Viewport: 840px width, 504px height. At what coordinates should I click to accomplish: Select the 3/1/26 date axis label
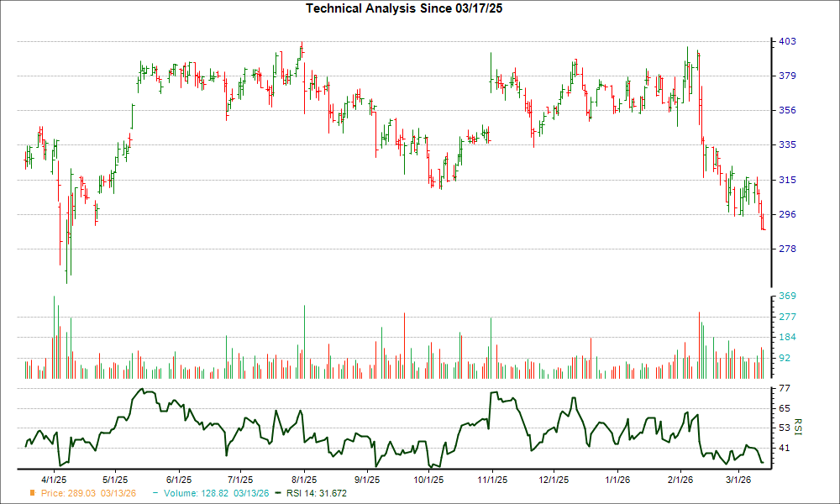tap(738, 480)
